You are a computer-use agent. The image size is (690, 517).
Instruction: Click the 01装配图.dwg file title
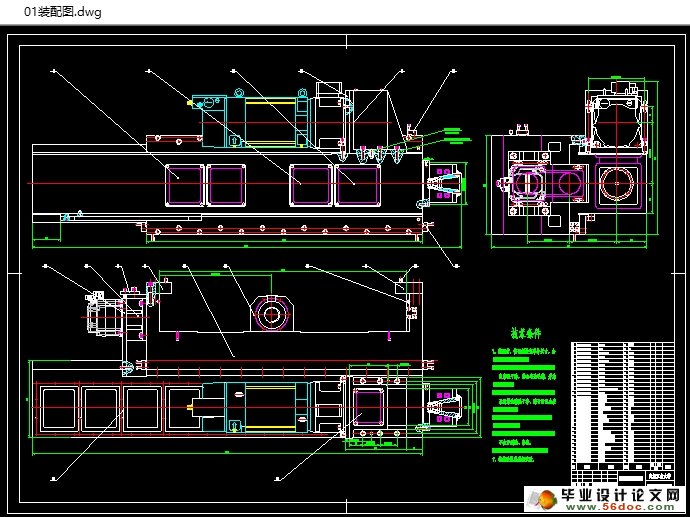coord(56,12)
